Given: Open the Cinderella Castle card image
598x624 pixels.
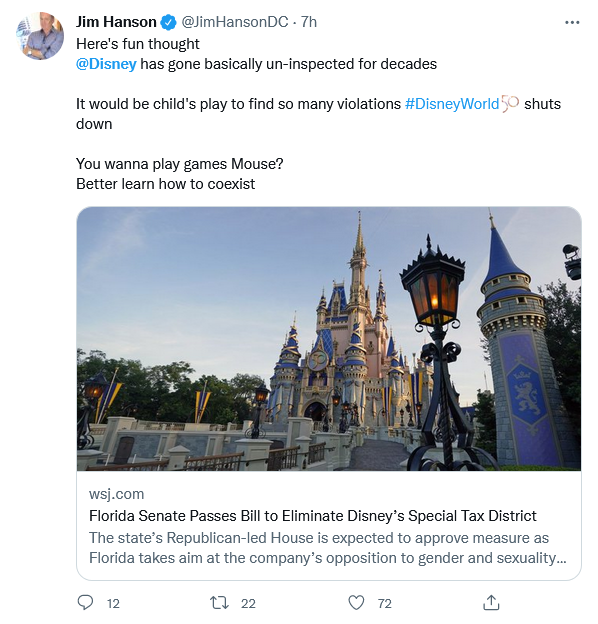Looking at the screenshot, I should point(329,339).
